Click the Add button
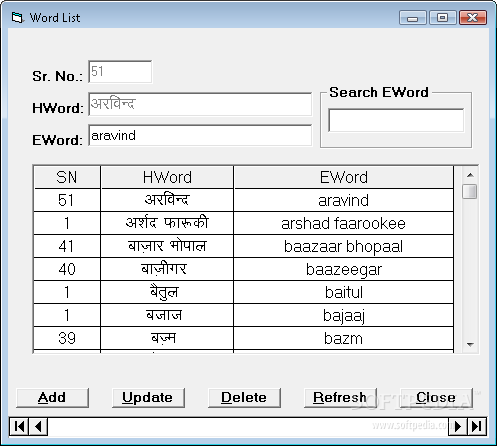Screen dimensions: 497x446 [x=52, y=398]
